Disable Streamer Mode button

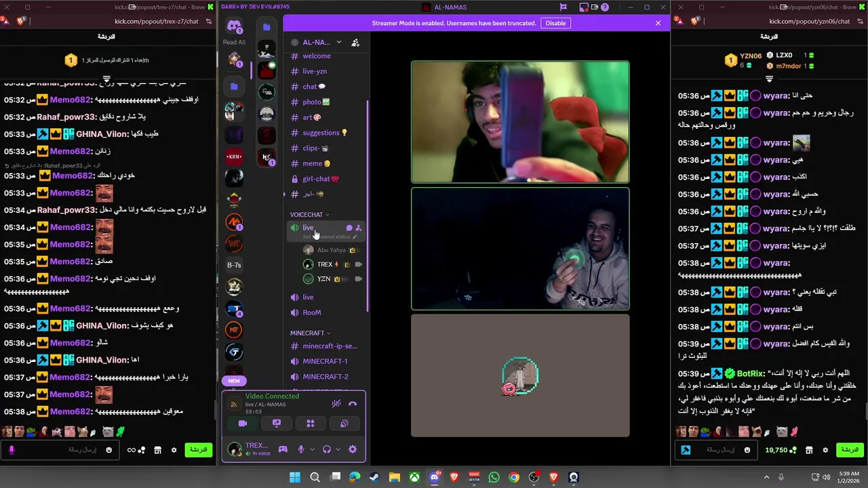pos(555,23)
